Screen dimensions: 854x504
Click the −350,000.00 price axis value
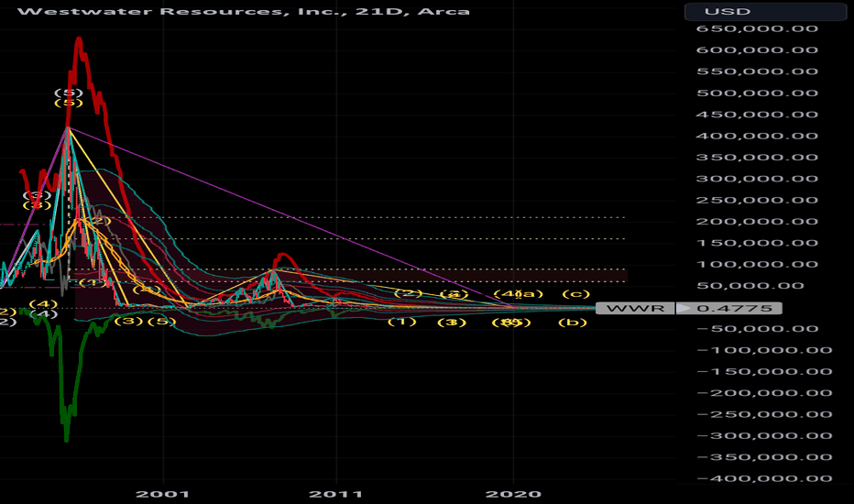click(x=763, y=457)
